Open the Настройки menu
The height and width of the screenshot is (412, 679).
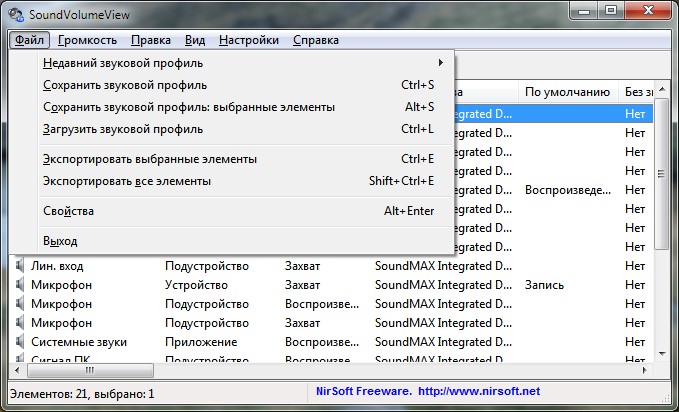point(249,40)
